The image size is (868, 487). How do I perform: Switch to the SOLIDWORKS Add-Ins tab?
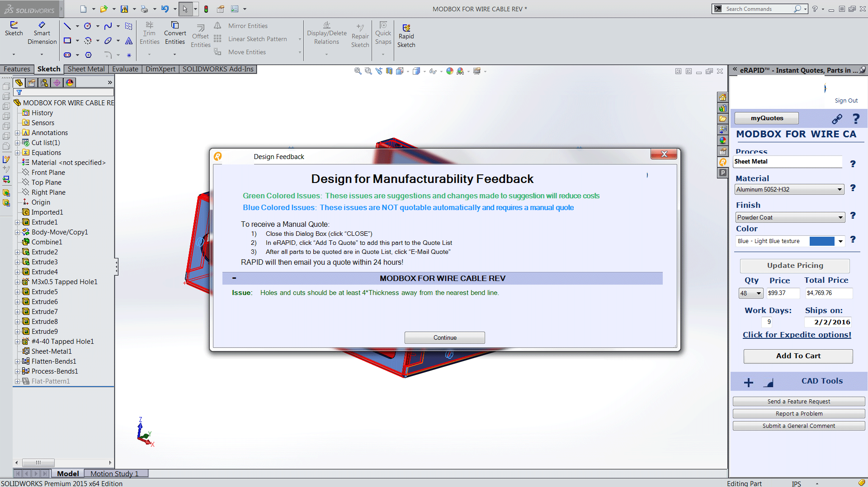(x=218, y=69)
